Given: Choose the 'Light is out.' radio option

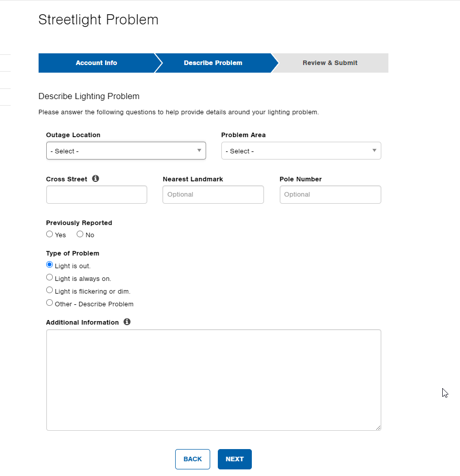Looking at the screenshot, I should coord(49,265).
